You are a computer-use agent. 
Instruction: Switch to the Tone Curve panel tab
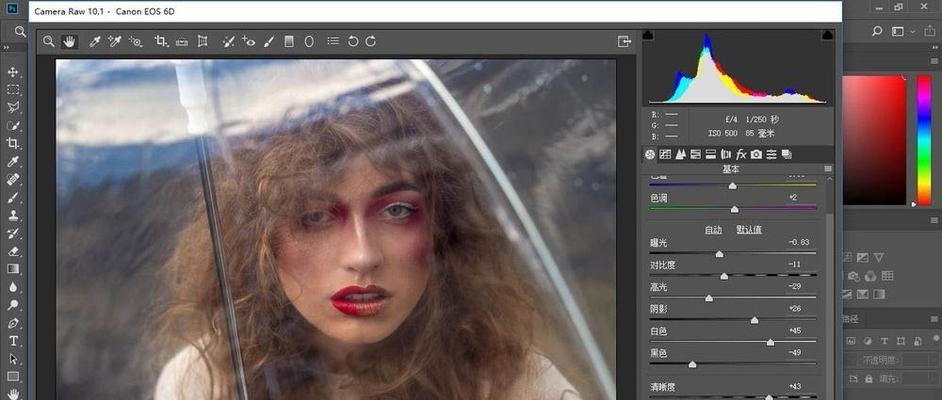click(x=665, y=154)
